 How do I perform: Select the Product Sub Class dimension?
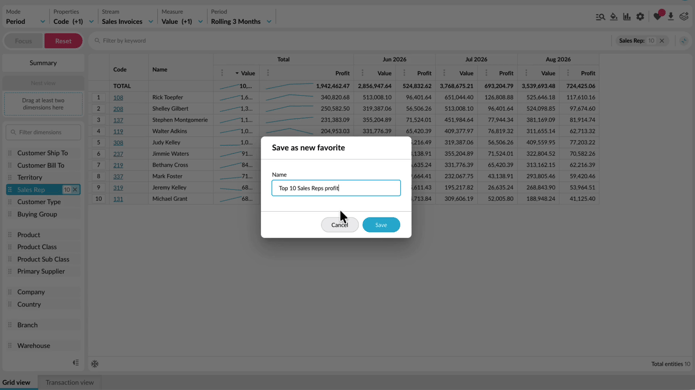(x=43, y=259)
